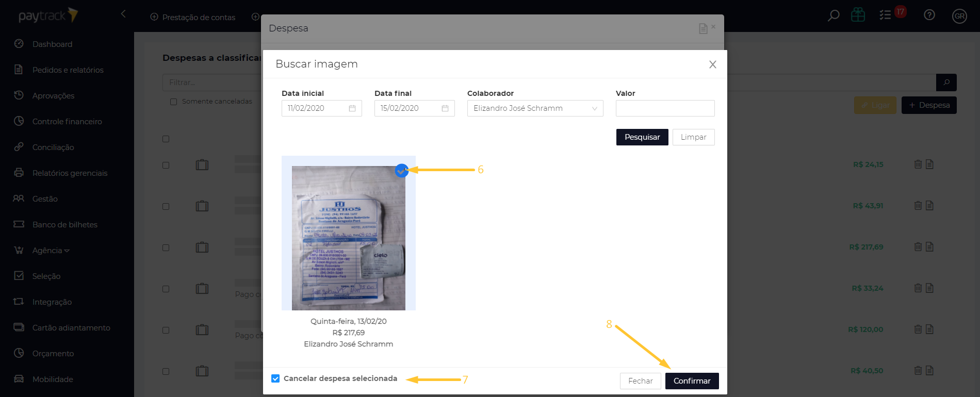Click trash icon for the R$ 24,15 expense
Screen dimensions: 980x397
918,164
